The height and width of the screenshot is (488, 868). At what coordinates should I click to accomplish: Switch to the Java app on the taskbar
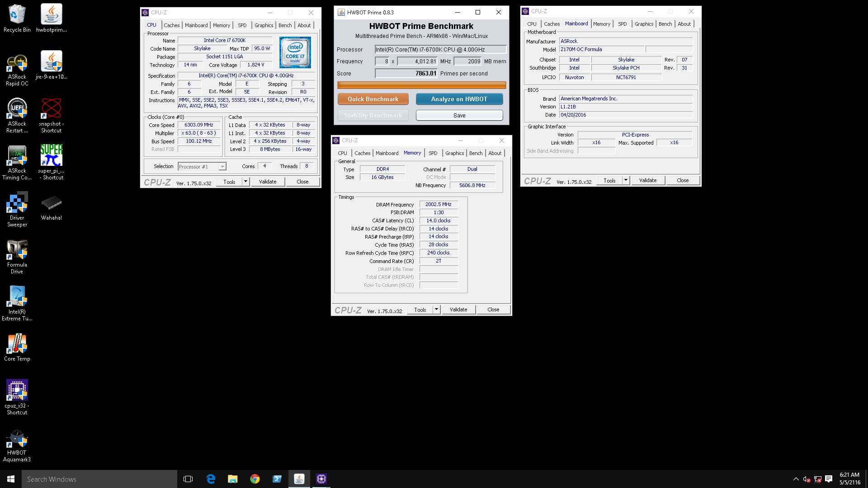[x=299, y=479]
